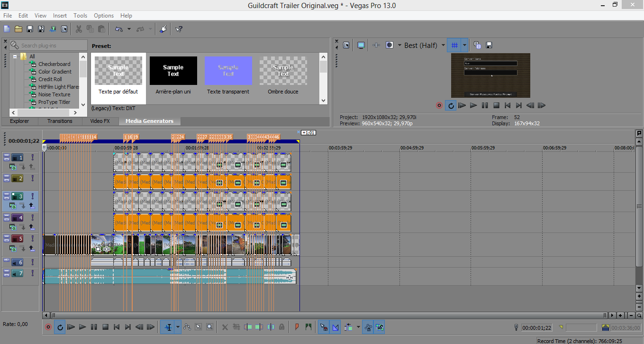The image size is (644, 344).
Task: Select the ProType Titler generator
Action: 54,102
